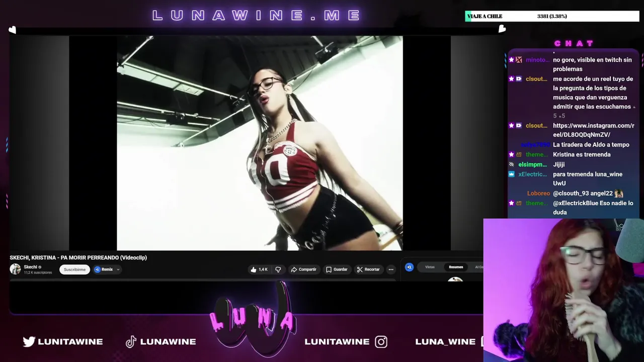Click the Remix button
The width and height of the screenshot is (644, 362).
coord(104,269)
